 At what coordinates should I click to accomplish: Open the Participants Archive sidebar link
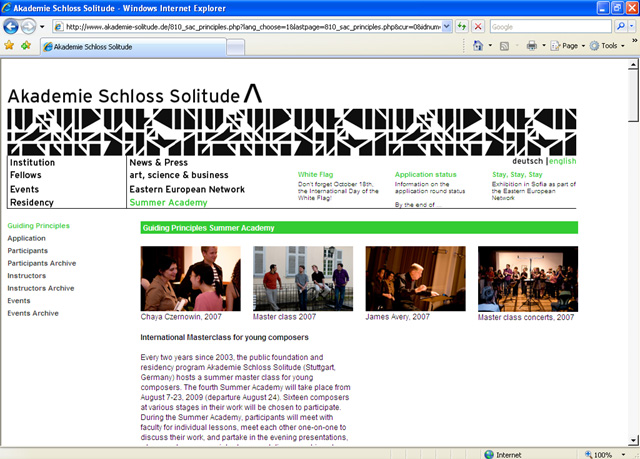[41, 263]
